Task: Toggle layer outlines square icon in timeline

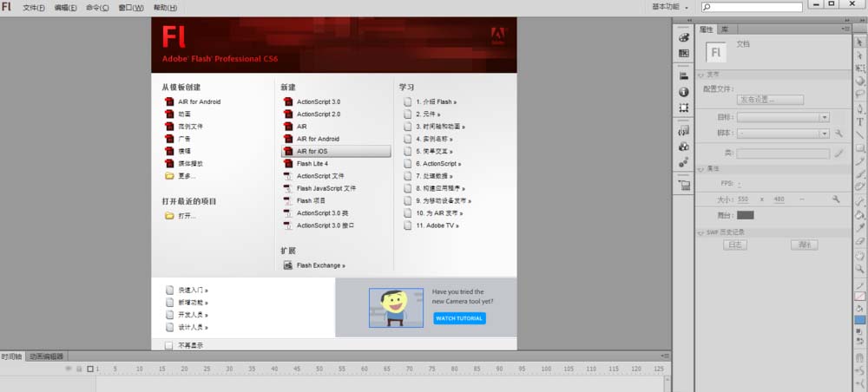Action: tap(90, 369)
